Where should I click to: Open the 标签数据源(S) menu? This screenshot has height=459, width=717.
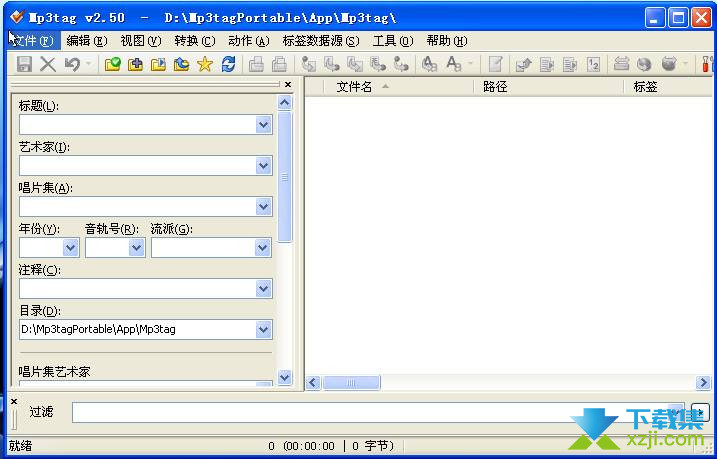321,41
